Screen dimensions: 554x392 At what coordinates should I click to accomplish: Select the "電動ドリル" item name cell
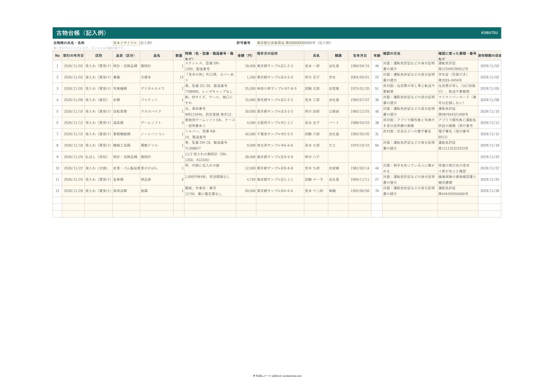(x=157, y=145)
